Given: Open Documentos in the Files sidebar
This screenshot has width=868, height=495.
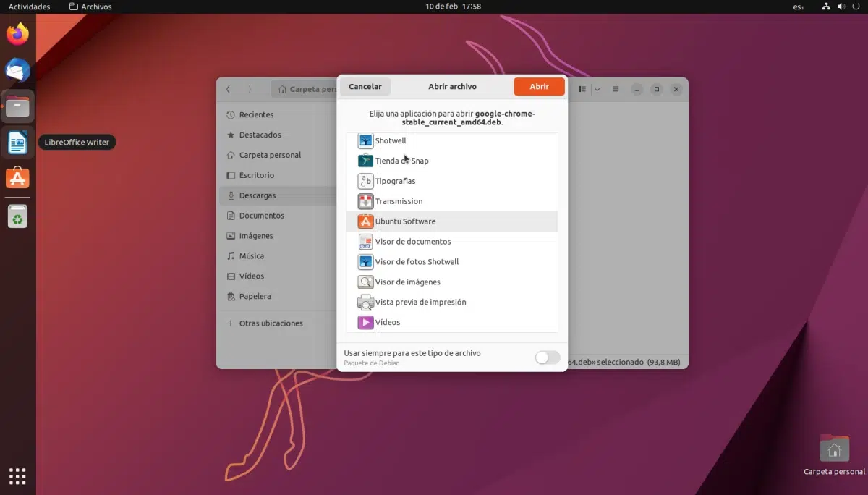Looking at the screenshot, I should (x=276, y=216).
